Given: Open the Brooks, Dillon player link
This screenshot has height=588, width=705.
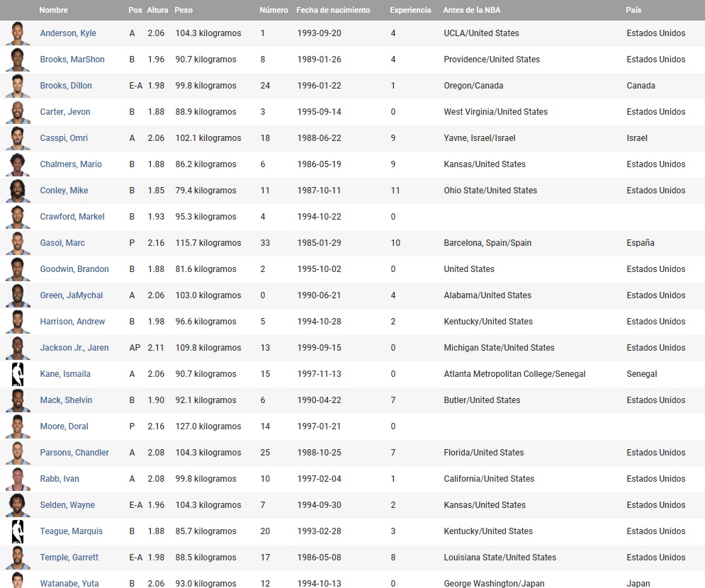Looking at the screenshot, I should coord(66,86).
